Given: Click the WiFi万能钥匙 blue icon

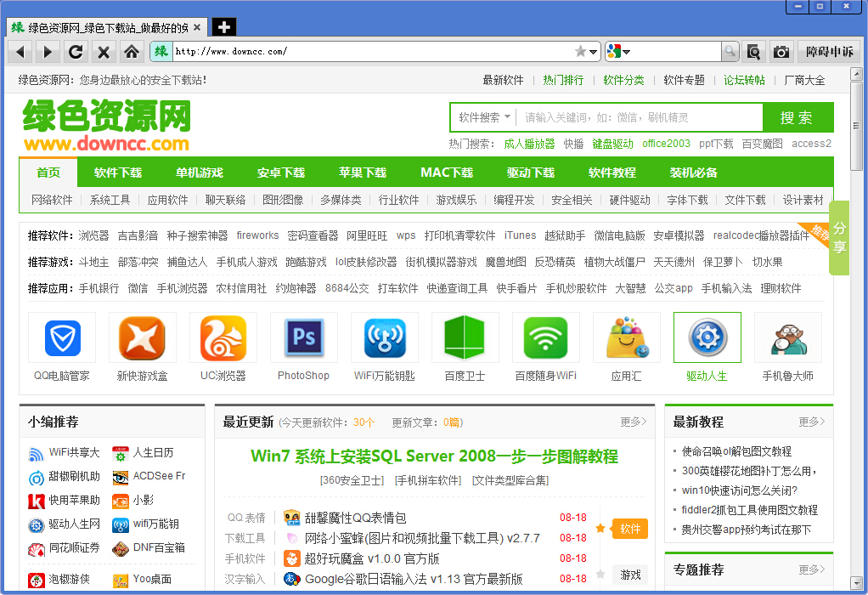Looking at the screenshot, I should click(x=384, y=337).
